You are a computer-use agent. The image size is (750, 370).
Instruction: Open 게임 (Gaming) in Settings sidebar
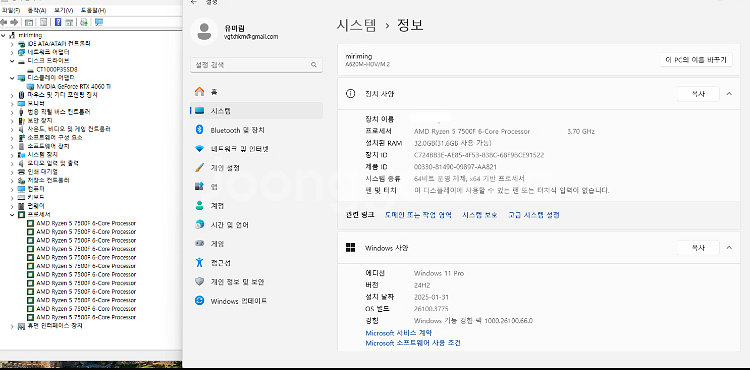[256, 243]
